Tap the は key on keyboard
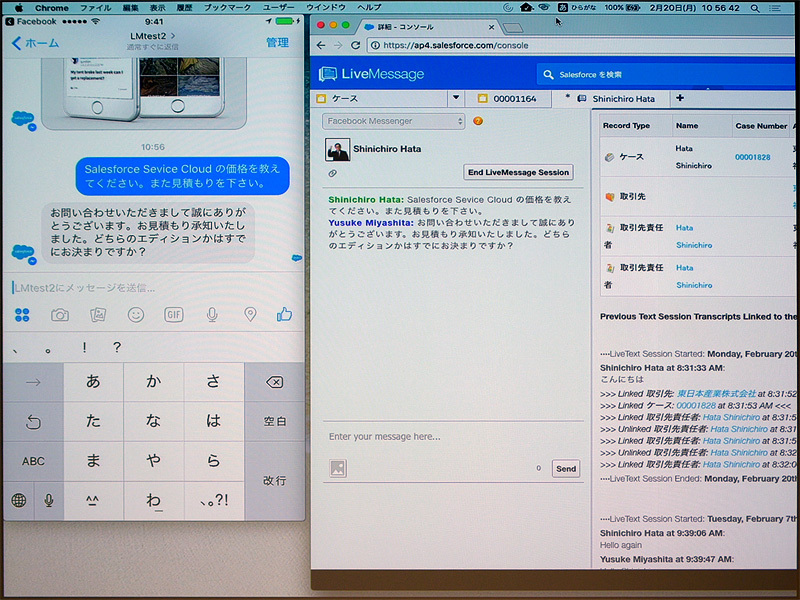The width and height of the screenshot is (800, 600). (214, 421)
